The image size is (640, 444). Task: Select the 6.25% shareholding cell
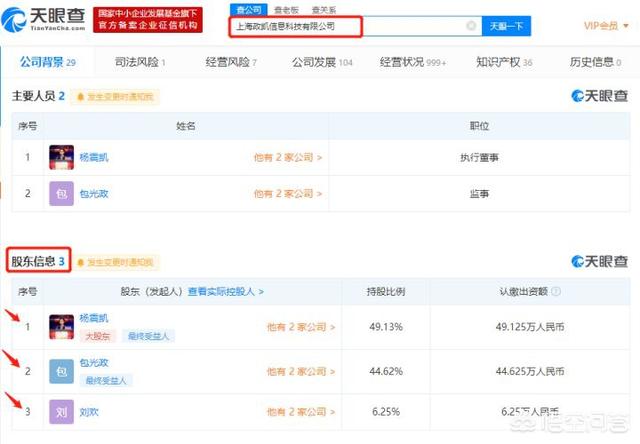pyautogui.click(x=386, y=412)
